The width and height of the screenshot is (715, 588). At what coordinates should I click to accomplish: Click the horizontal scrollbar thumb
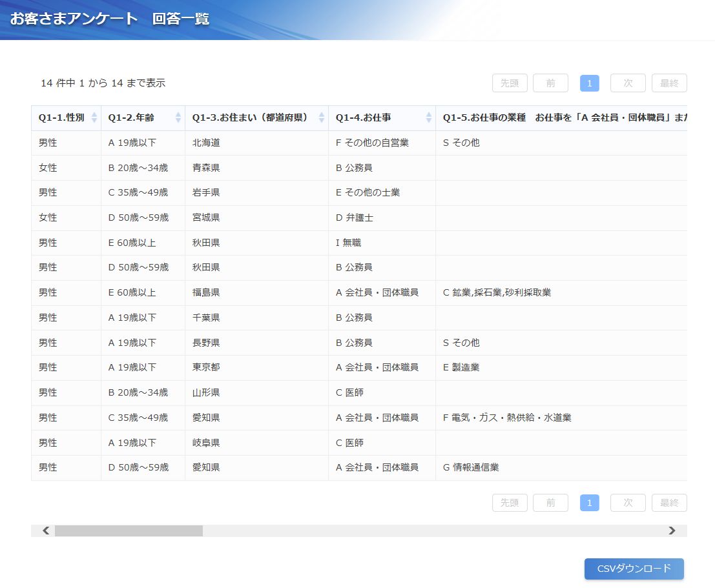point(129,531)
